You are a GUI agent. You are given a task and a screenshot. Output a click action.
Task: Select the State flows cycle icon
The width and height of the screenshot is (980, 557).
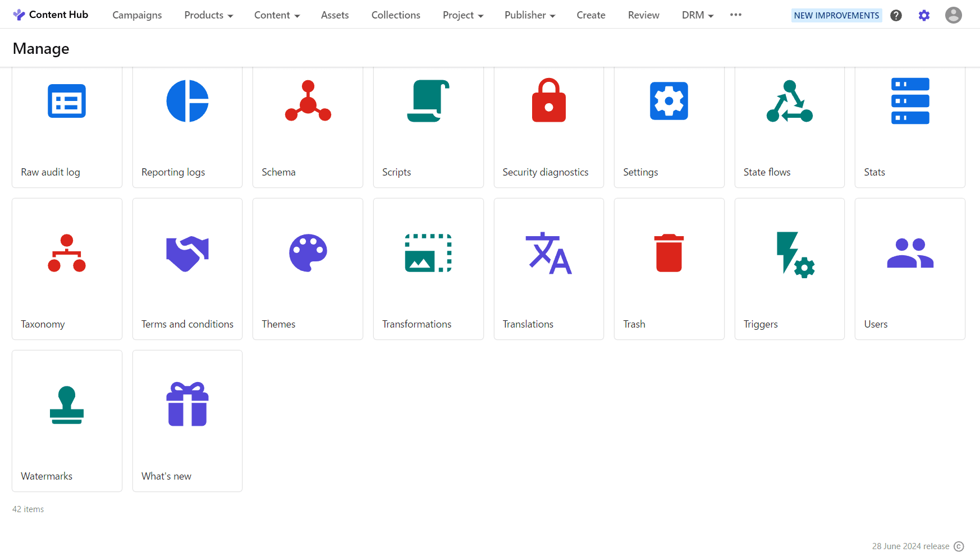pos(789,101)
